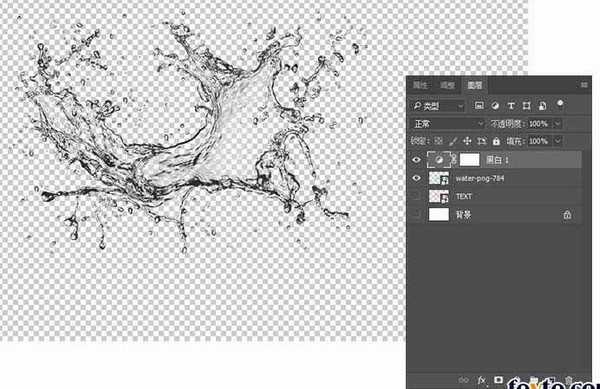Viewport: 600px width, 389px height.
Task: Hide the water-png-784 layer
Action: pos(416,178)
